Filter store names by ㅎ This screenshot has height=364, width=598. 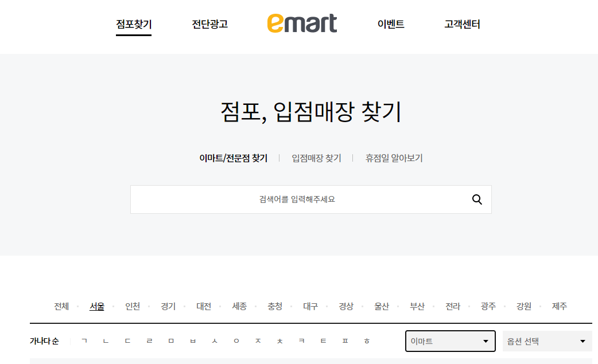(366, 340)
